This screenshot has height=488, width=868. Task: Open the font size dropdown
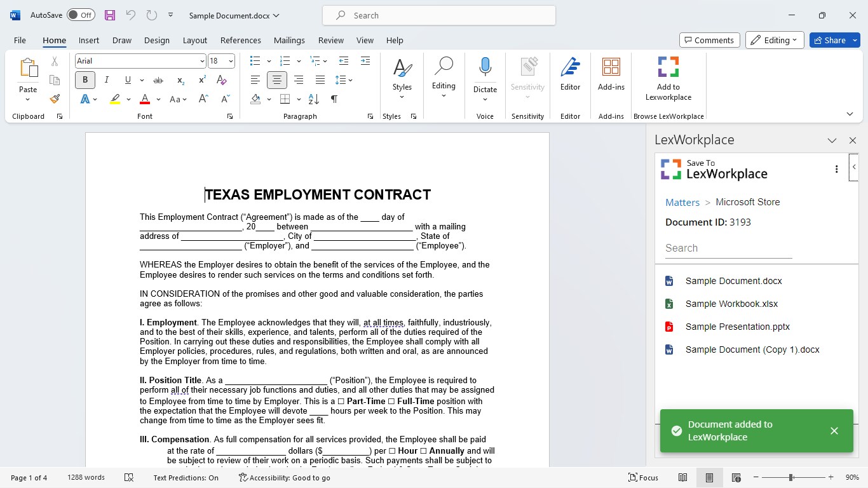point(231,61)
